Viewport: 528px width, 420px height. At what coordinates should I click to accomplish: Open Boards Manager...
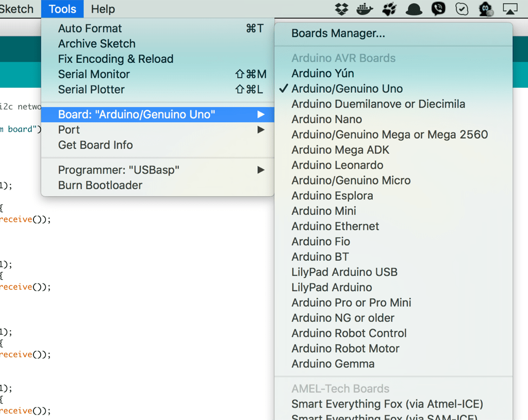[x=393, y=33]
